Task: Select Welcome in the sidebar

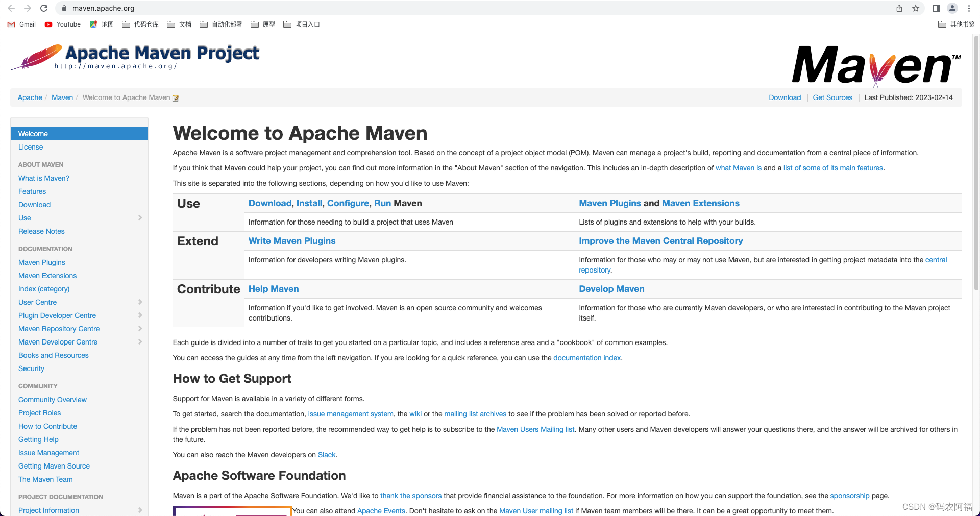Action: click(79, 134)
